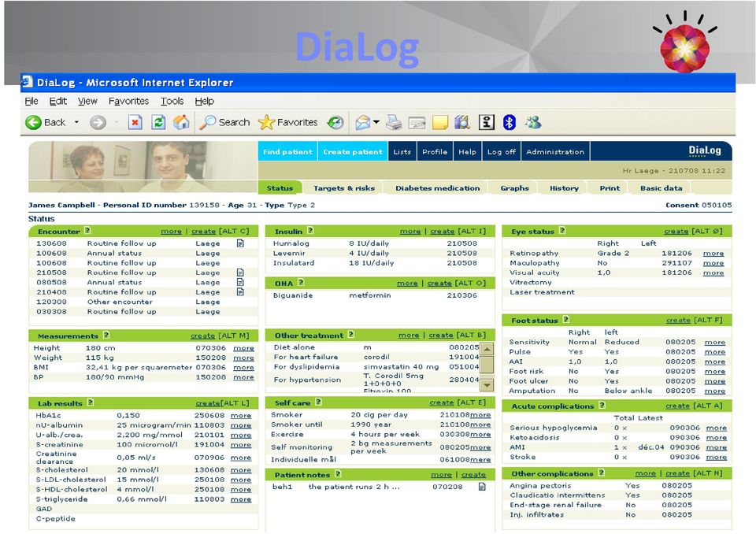Click the yellow note icon in toolbar
This screenshot has height=534, width=756.
(x=439, y=123)
